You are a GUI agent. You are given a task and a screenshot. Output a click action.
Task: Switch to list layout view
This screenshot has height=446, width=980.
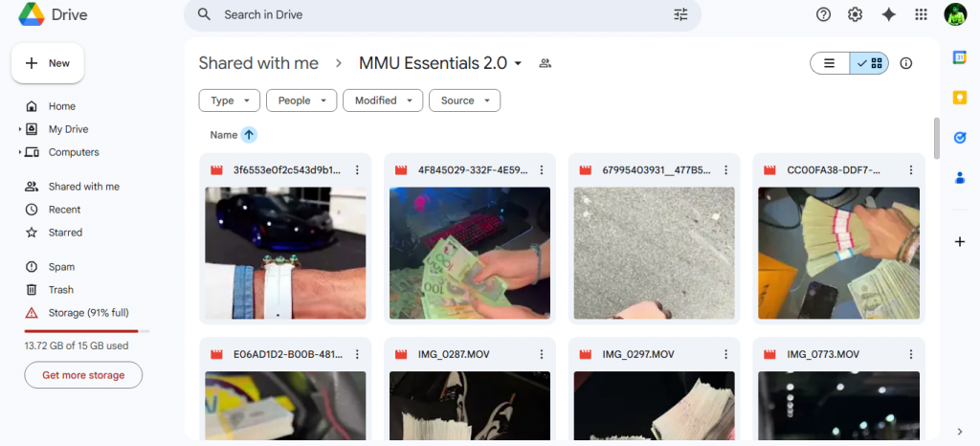click(830, 63)
